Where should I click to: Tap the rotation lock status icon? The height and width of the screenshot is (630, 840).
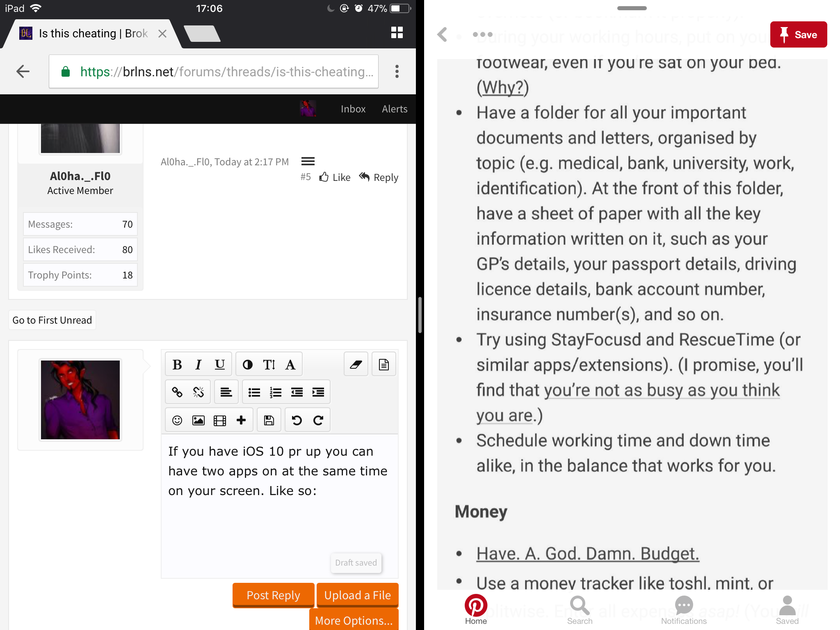(x=345, y=8)
